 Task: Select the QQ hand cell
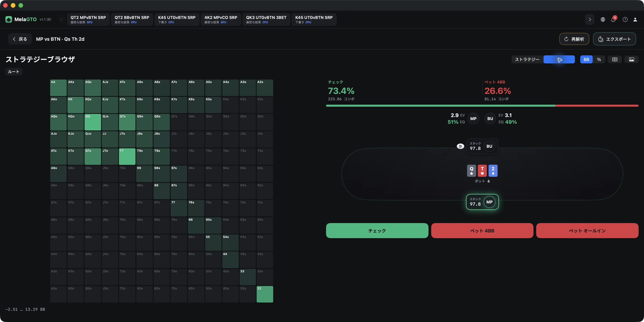93,122
